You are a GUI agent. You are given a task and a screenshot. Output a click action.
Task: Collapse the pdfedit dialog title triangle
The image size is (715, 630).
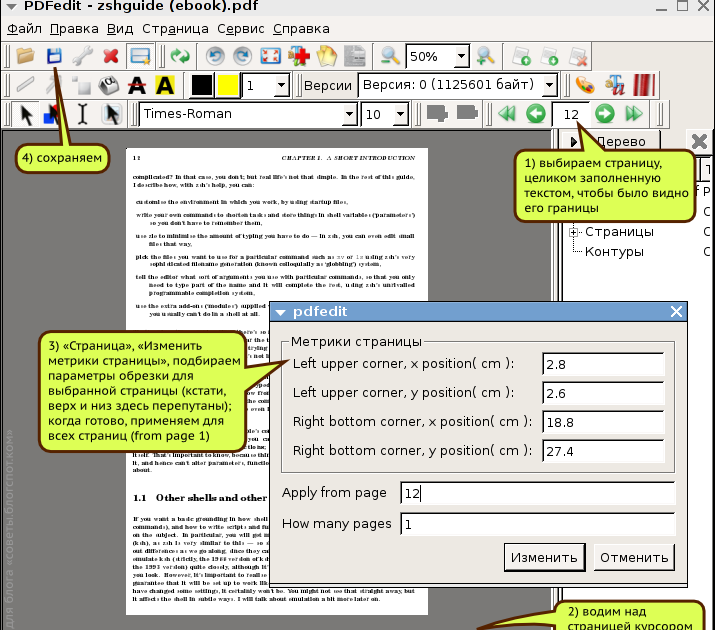[x=280, y=312]
